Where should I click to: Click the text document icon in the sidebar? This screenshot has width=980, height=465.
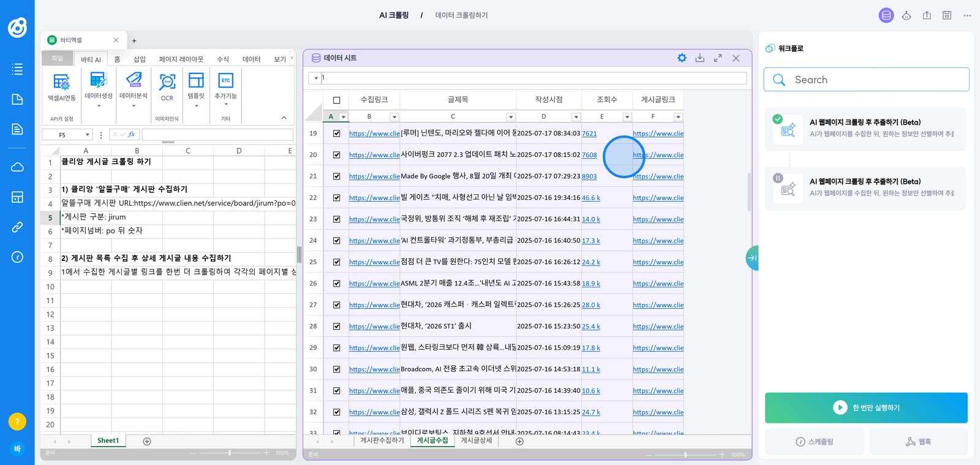pyautogui.click(x=17, y=129)
